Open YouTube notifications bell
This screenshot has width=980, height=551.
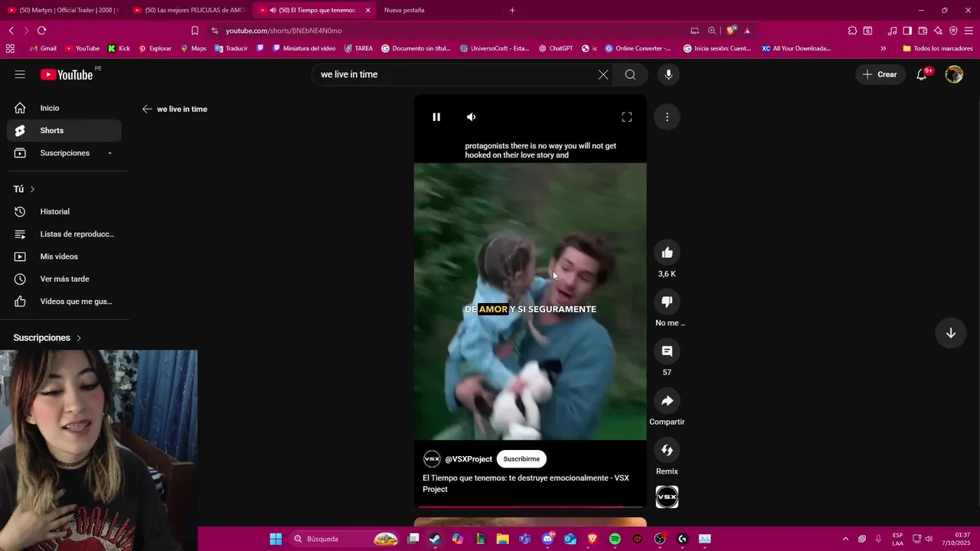[x=922, y=74]
